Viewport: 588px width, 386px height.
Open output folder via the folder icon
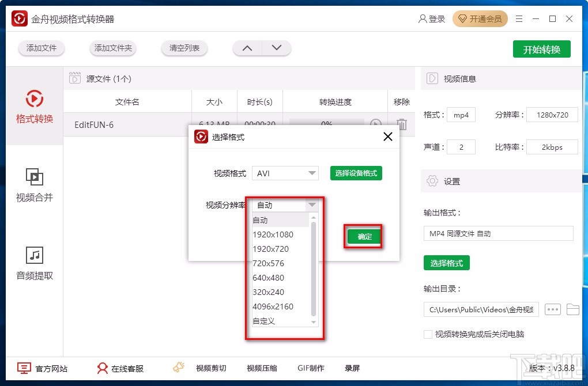pos(573,309)
